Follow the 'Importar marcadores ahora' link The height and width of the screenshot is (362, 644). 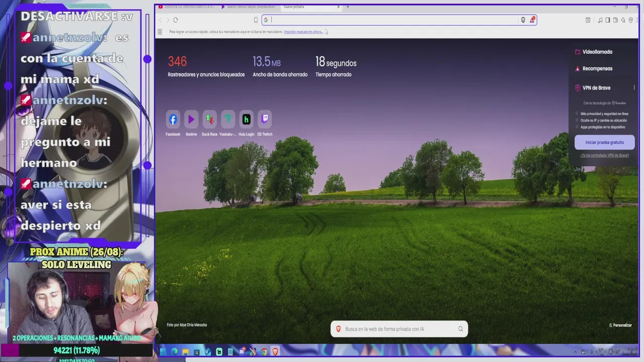303,32
